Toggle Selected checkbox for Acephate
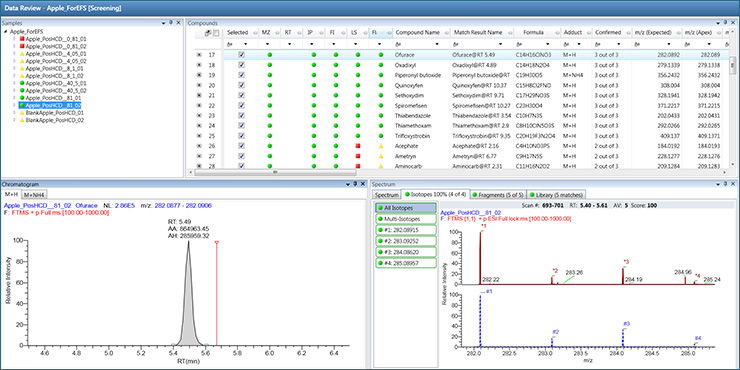The image size is (740, 370). click(242, 146)
